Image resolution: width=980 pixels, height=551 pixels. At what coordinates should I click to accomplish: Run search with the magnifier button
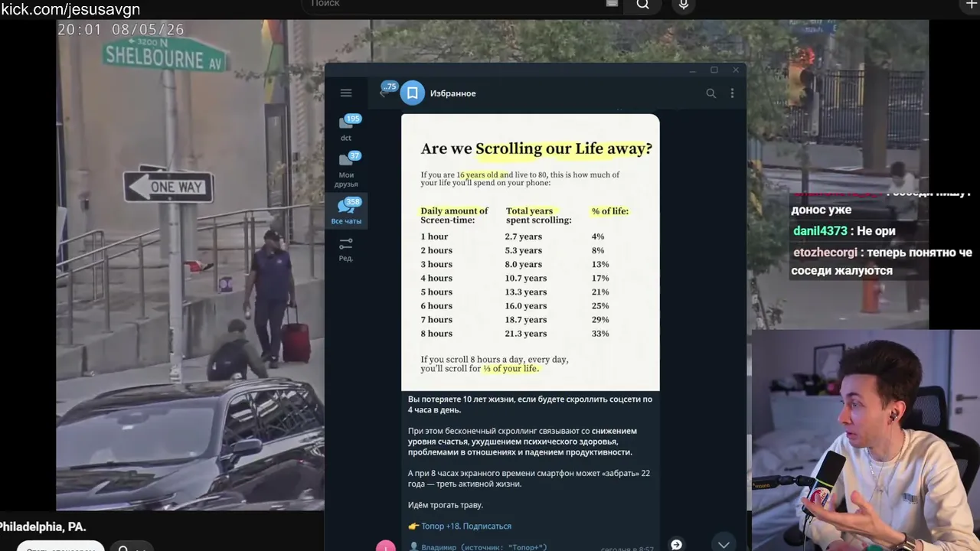643,5
